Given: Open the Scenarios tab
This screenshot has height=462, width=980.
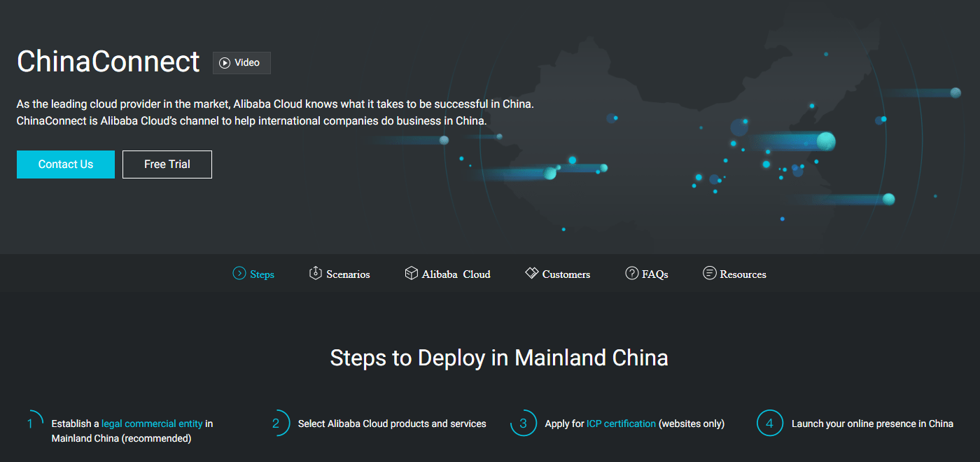Looking at the screenshot, I should (x=339, y=274).
